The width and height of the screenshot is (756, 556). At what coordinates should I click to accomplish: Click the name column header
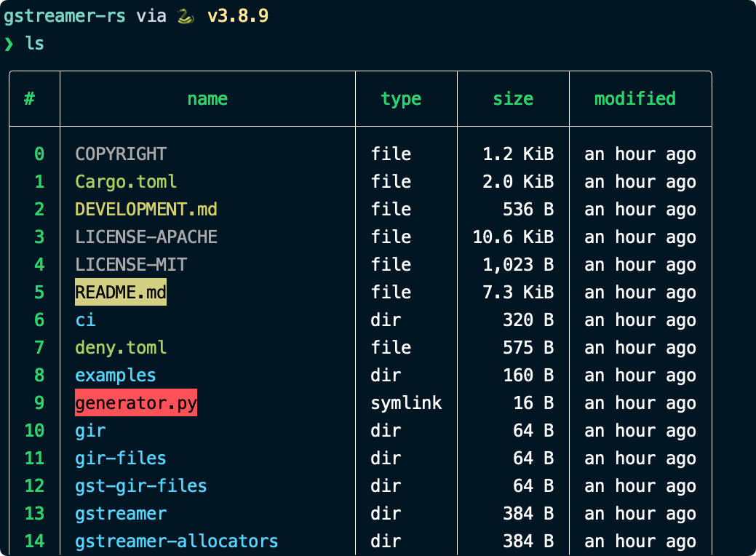tap(207, 98)
